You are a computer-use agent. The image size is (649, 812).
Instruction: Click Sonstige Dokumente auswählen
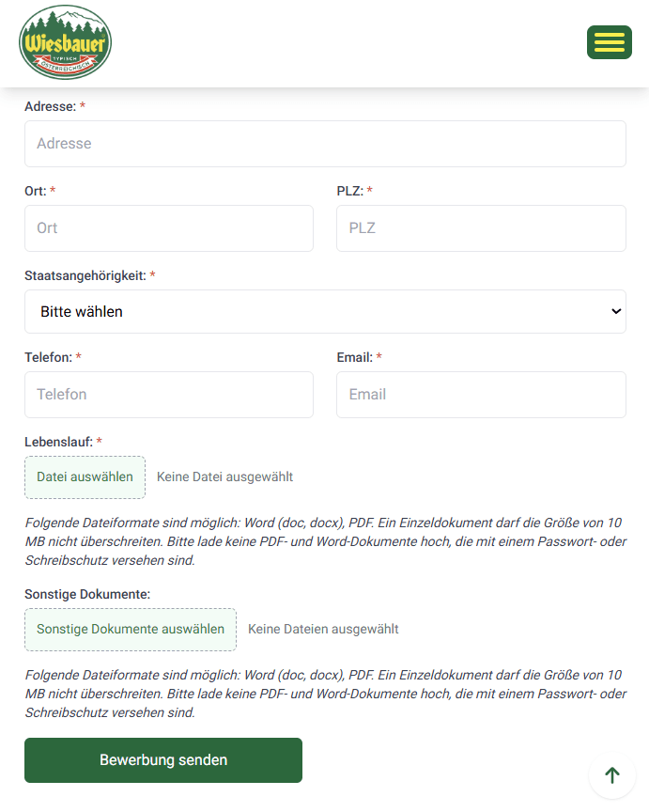pos(130,629)
